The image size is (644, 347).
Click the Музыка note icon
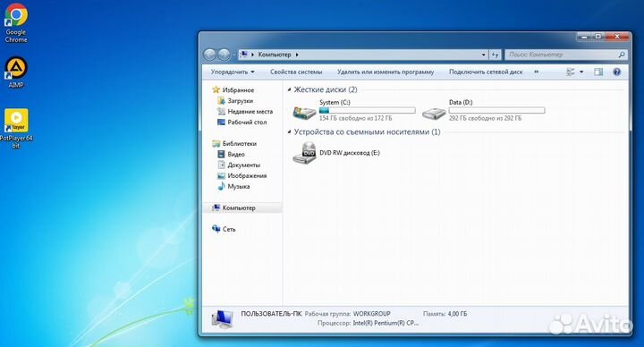tap(221, 186)
